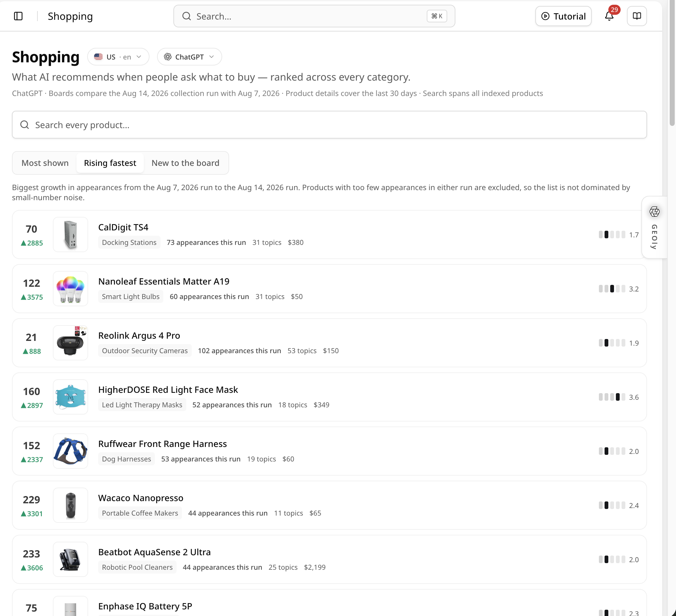The height and width of the screenshot is (616, 676).
Task: Click the '60 appearances this run' text
Action: [209, 297]
